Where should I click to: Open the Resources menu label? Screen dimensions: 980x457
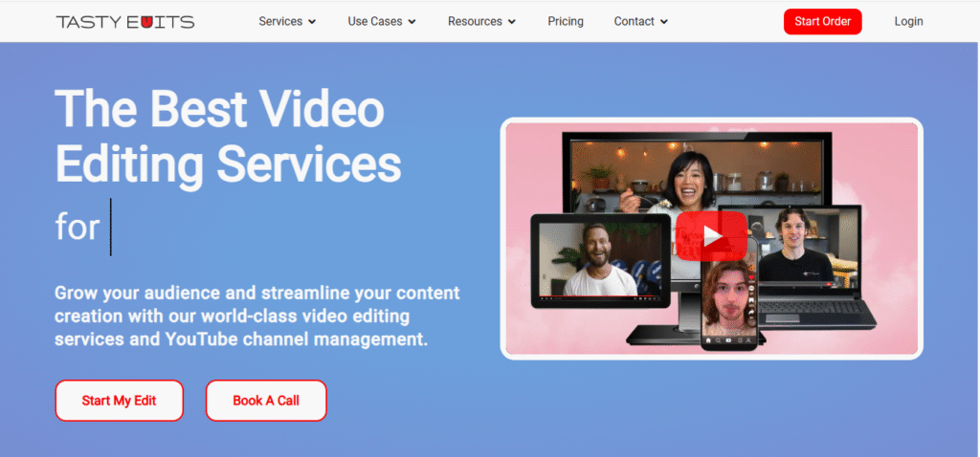coord(475,21)
